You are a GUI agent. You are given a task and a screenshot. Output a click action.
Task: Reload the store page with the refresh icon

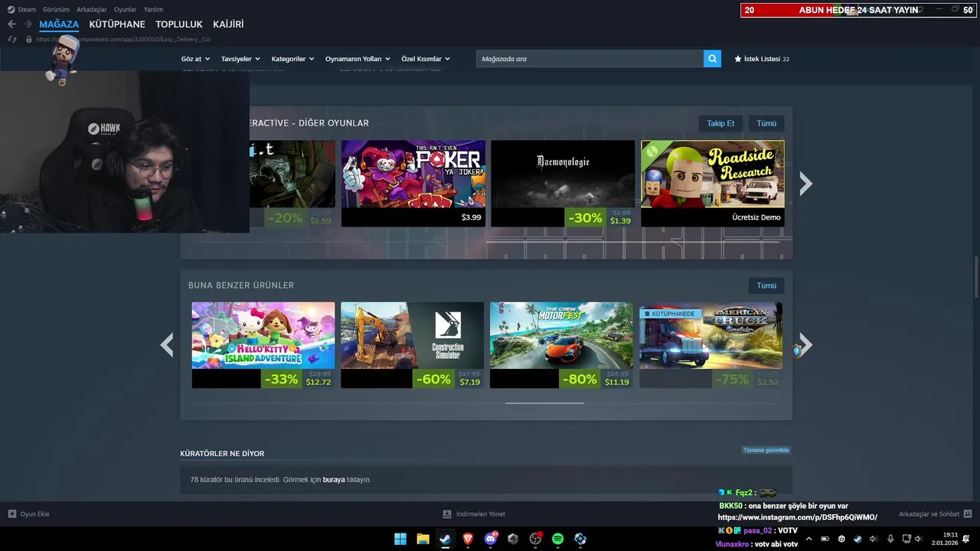coord(11,39)
